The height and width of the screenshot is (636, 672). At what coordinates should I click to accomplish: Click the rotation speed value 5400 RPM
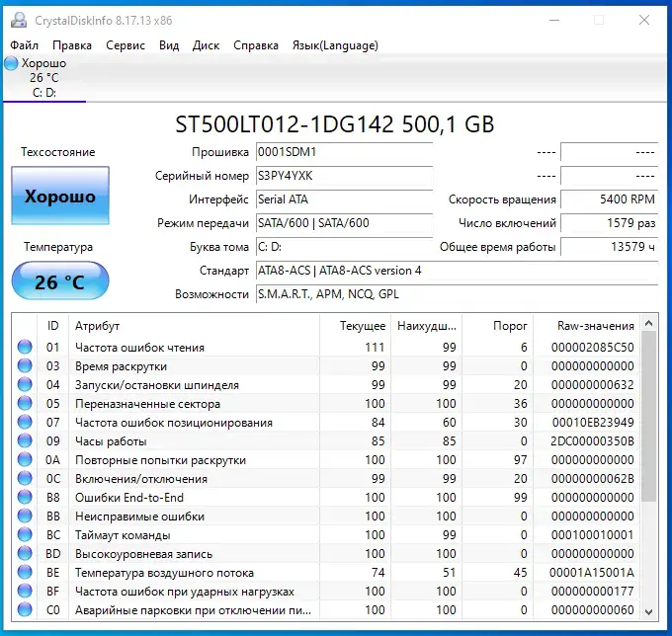pyautogui.click(x=609, y=199)
